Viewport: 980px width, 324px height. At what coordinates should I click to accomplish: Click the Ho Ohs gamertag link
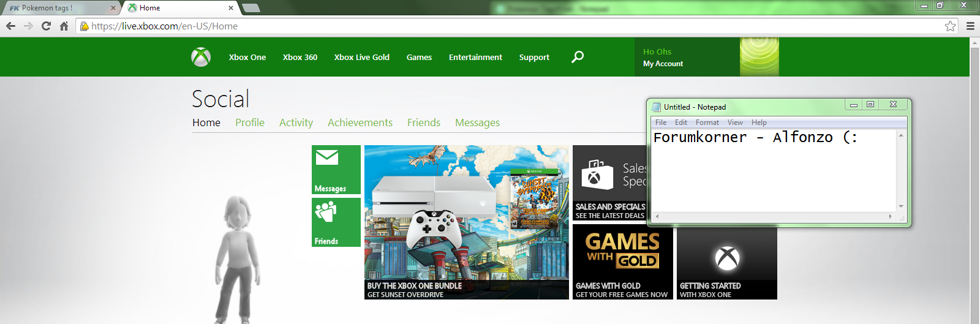click(657, 51)
